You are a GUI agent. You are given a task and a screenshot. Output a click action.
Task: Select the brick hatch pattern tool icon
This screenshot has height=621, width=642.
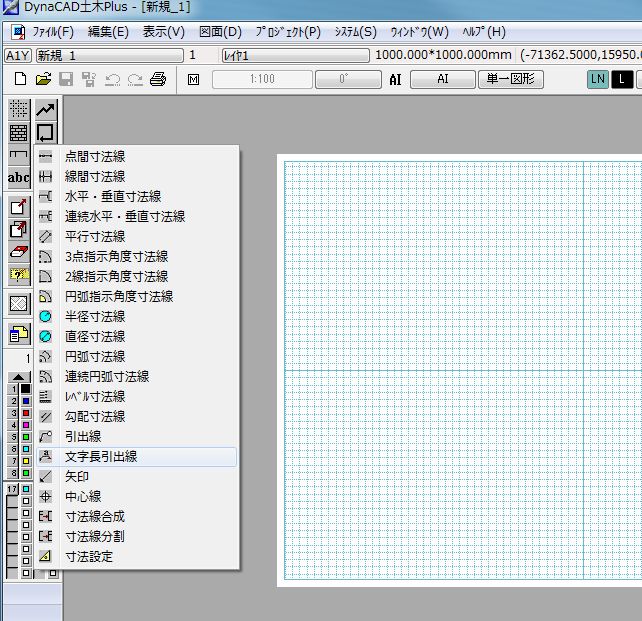(18, 133)
